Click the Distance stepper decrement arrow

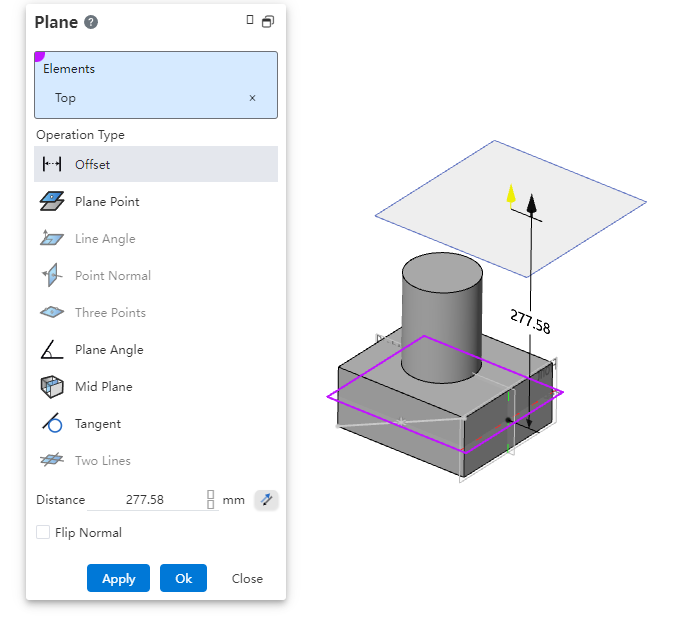pos(211,505)
